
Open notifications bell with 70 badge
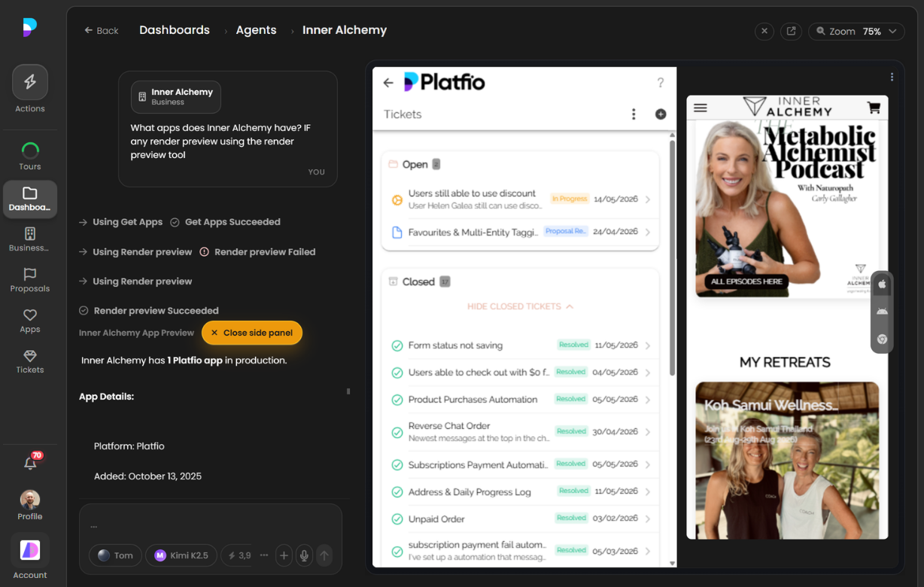(31, 462)
